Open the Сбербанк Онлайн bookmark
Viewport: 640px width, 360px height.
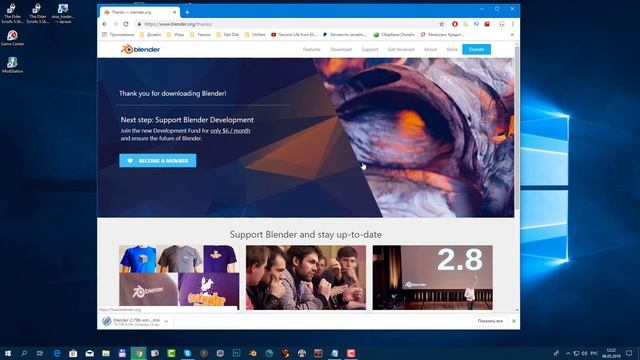click(x=394, y=35)
